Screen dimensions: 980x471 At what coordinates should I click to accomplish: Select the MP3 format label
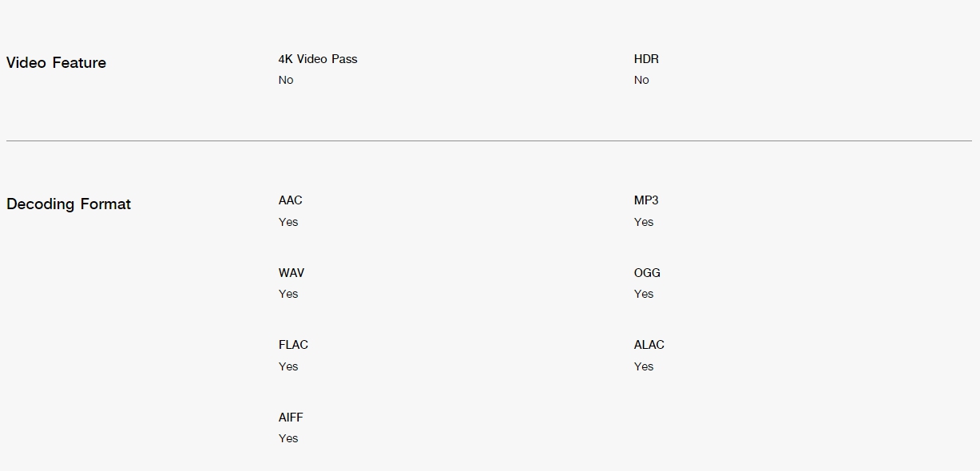point(646,200)
